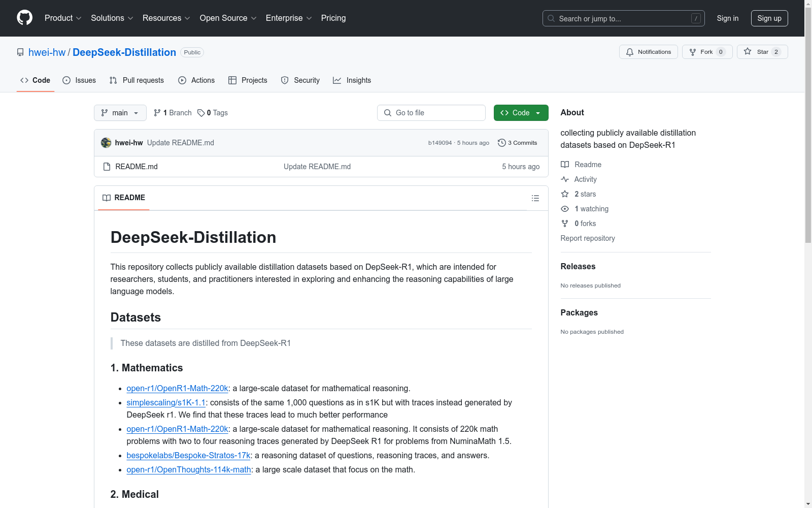This screenshot has width=812, height=508.
Task: Click the repository icon beside hwei-hw
Action: 20,52
